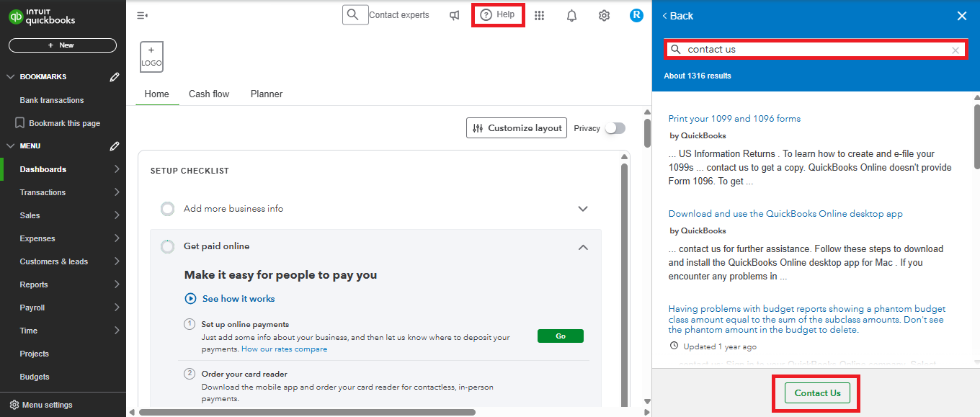Open 'How our rates compare' link
This screenshot has width=980, height=417.
pyautogui.click(x=284, y=349)
